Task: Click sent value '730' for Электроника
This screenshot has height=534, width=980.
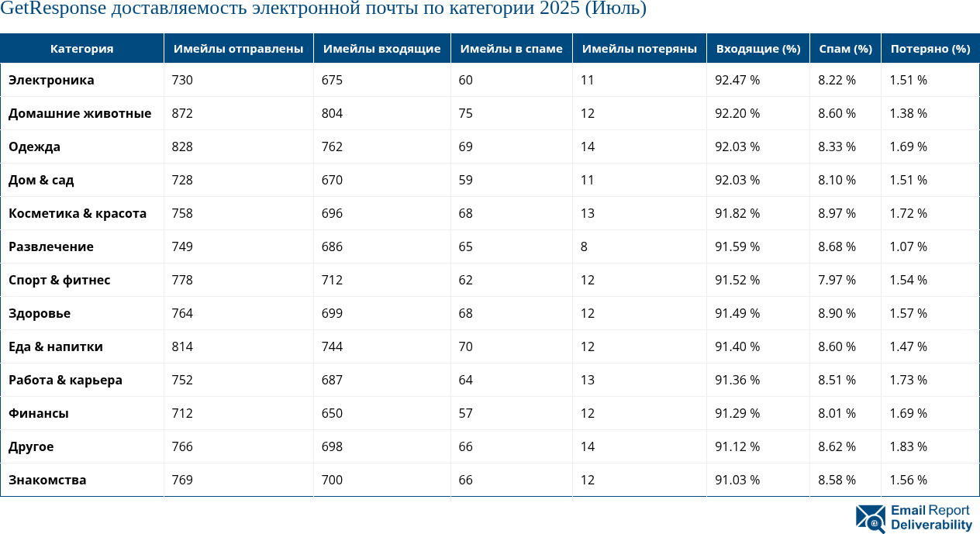Action: tap(182, 80)
